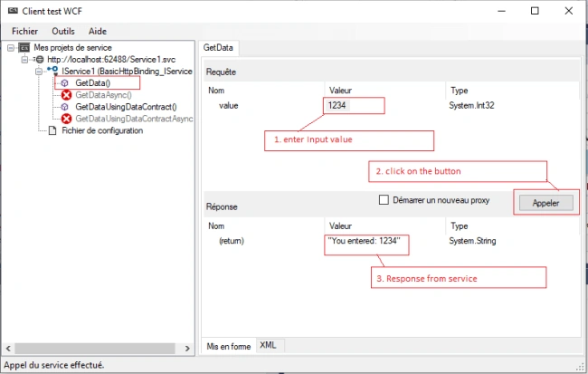Select the http://localhost:62488/Service1.svc node
The image size is (588, 374).
pos(111,60)
